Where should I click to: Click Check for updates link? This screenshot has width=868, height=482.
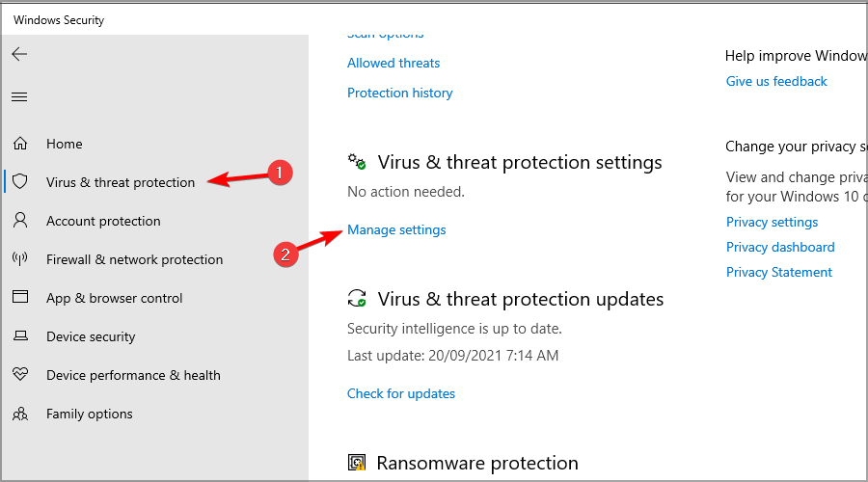401,393
